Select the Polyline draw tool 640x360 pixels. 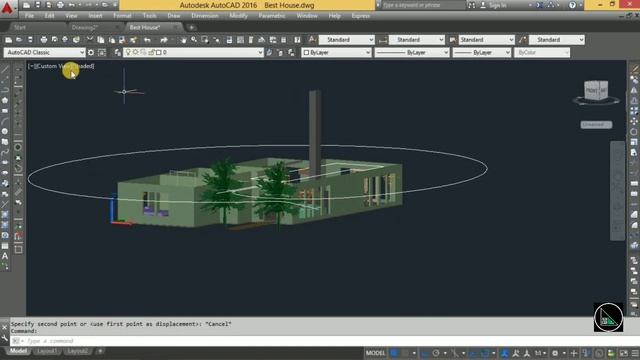click(x=5, y=89)
